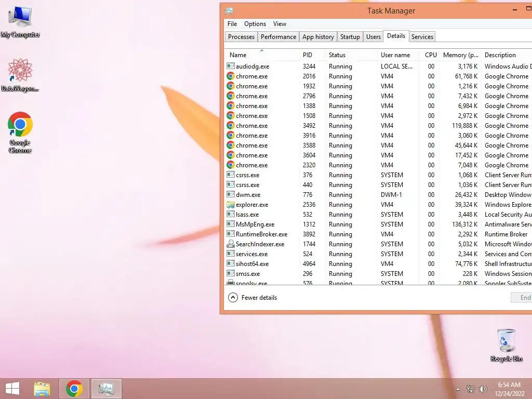Select the chrome.exe row with PID 3588
This screenshot has width=532, height=399.
tap(378, 145)
